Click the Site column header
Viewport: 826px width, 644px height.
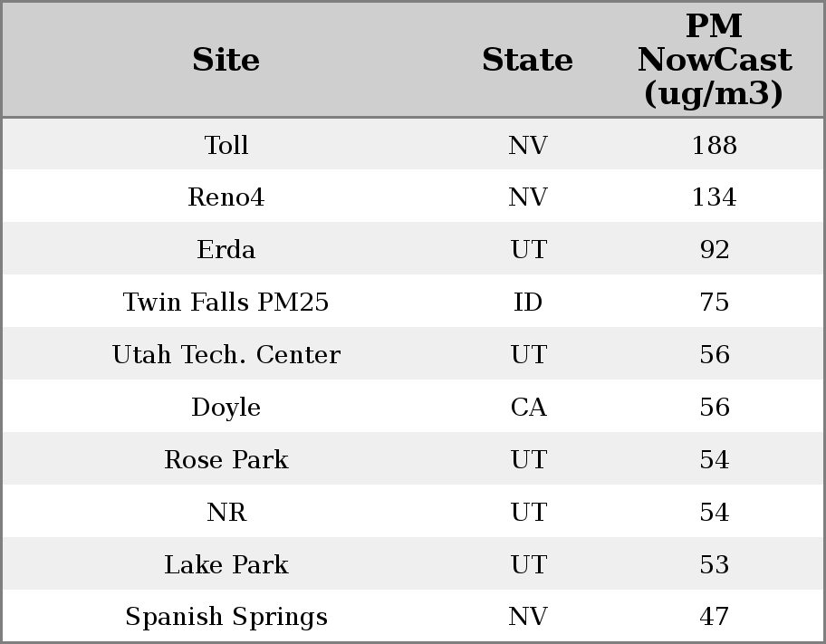[226, 60]
